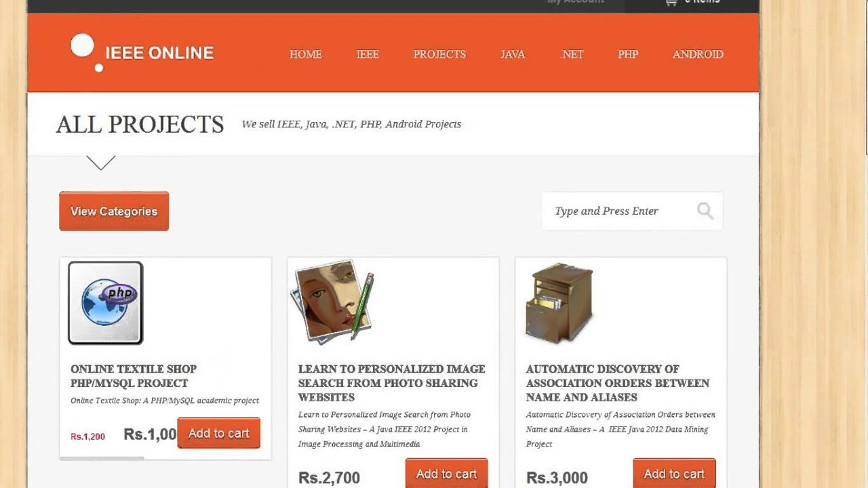Open the PHP navigation item
Image resolution: width=868 pixels, height=488 pixels.
click(x=628, y=54)
